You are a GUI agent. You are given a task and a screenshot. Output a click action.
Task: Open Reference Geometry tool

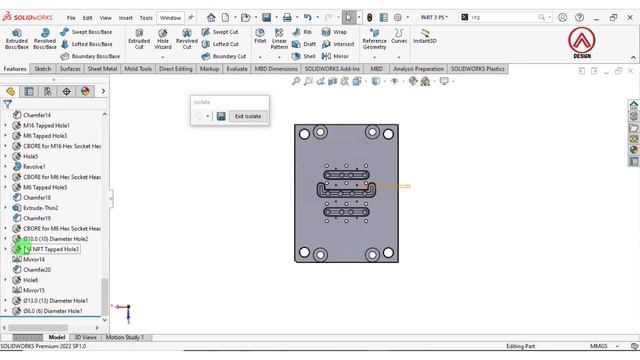coord(374,39)
